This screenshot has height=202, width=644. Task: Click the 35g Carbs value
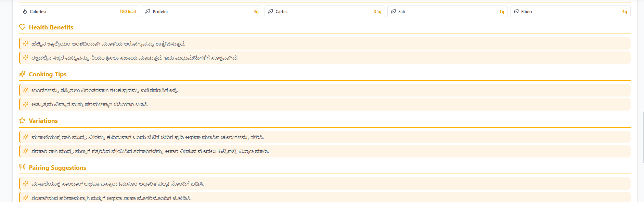(x=377, y=12)
